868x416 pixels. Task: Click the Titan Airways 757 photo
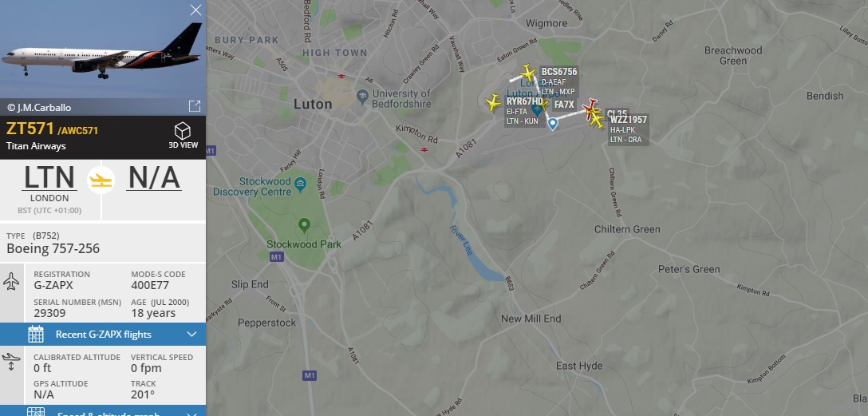103,50
